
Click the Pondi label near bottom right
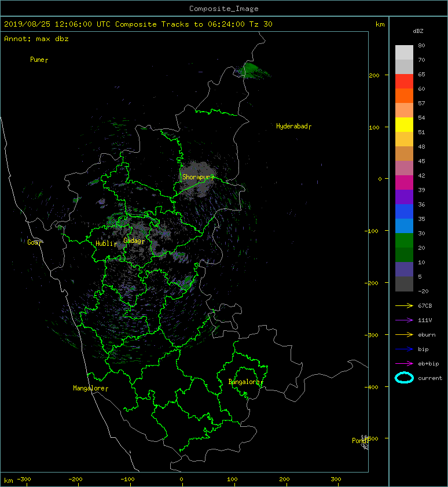coord(360,440)
